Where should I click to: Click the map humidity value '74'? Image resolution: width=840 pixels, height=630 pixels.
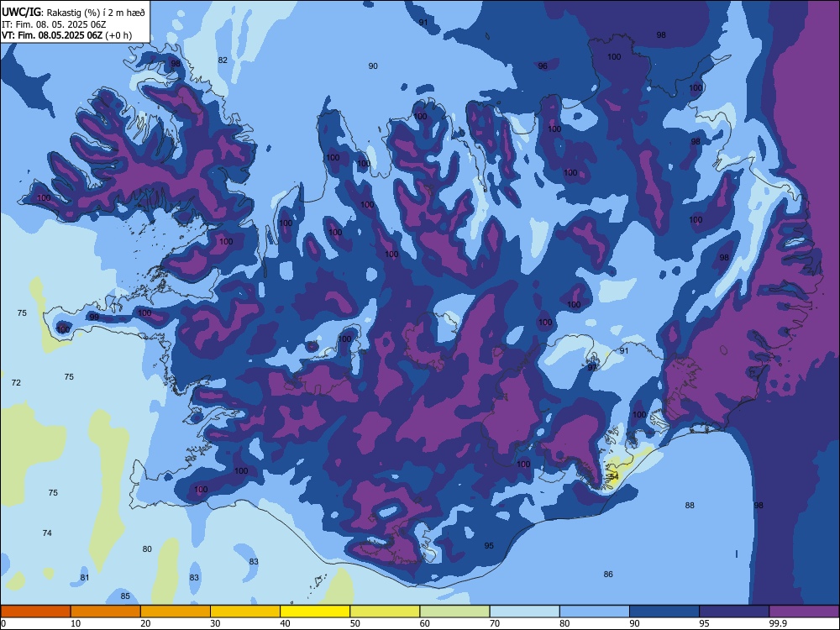(x=47, y=533)
